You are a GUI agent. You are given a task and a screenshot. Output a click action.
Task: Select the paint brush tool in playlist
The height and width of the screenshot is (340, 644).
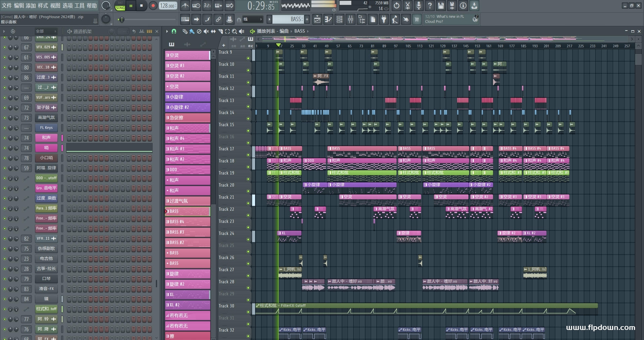pos(192,31)
